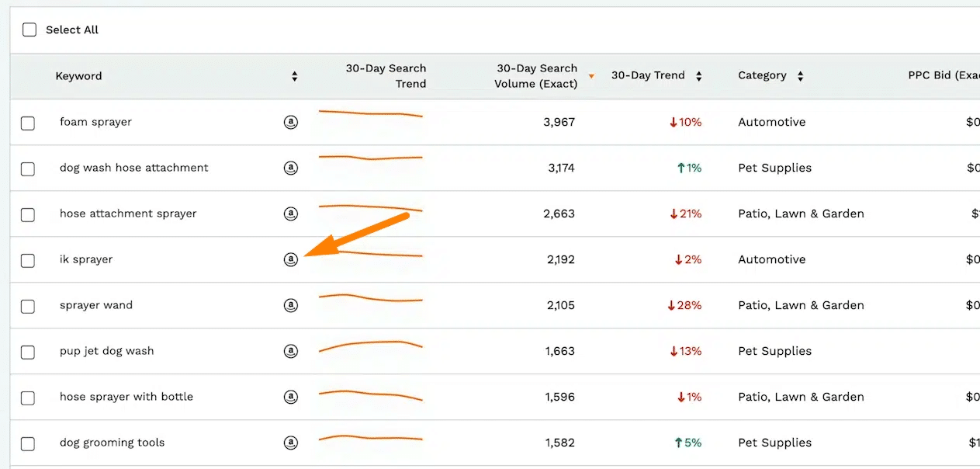Check the Select All checkbox

[29, 30]
